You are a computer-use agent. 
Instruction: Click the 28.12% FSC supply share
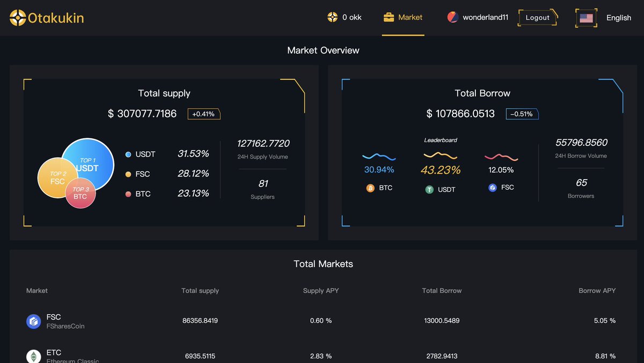coord(193,174)
